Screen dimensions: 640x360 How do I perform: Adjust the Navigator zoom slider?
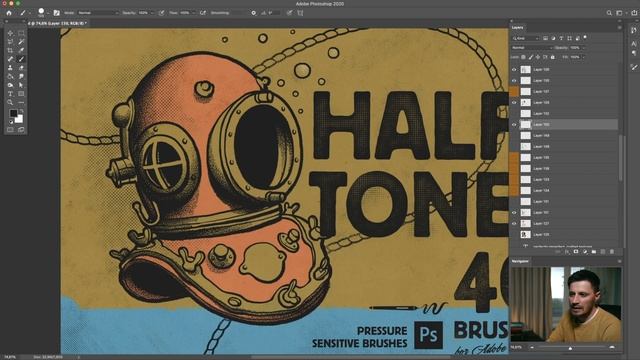click(571, 348)
